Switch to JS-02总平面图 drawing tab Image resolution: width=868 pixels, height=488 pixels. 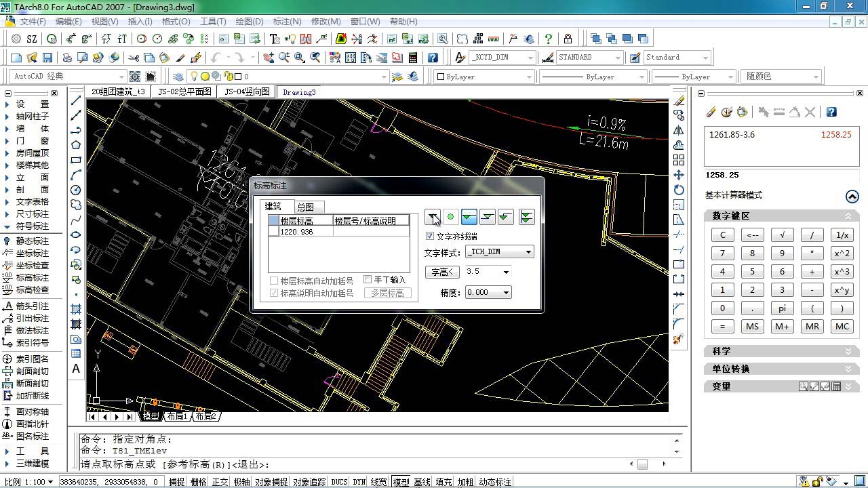click(184, 91)
